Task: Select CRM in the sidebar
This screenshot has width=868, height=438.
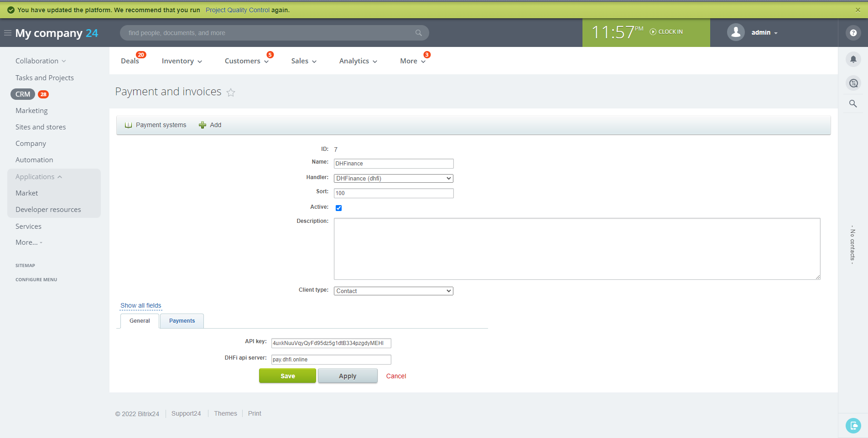Action: point(23,94)
